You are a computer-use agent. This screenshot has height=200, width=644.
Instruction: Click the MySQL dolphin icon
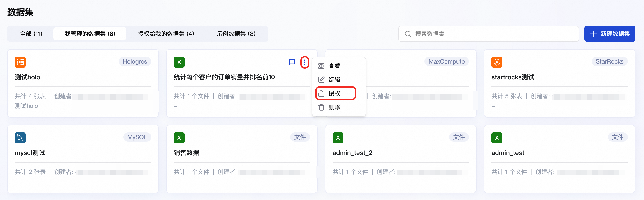tap(20, 138)
